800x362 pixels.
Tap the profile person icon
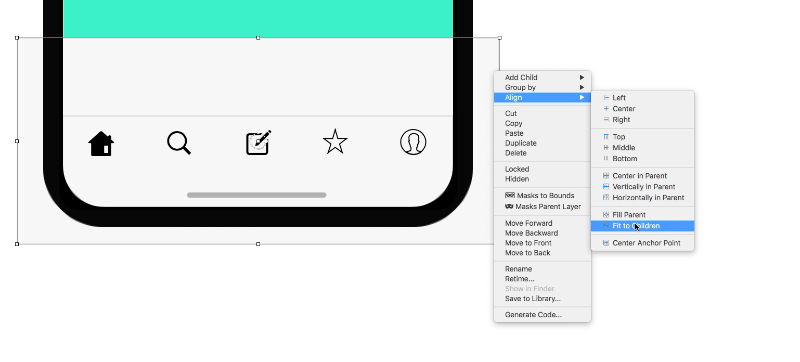pyautogui.click(x=413, y=142)
